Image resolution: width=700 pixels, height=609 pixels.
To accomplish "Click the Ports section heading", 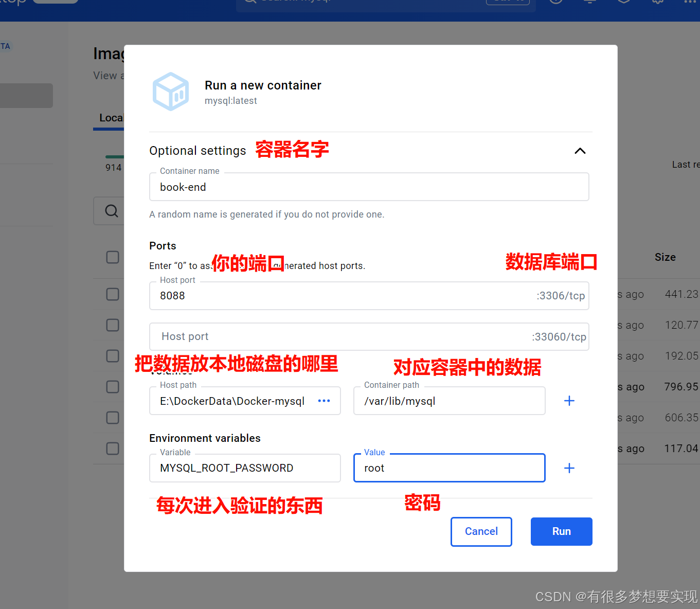I will (x=163, y=246).
